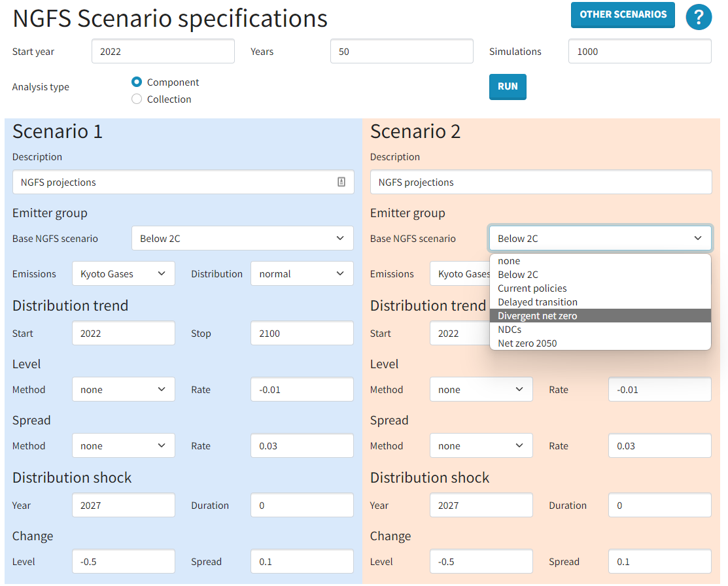Click the Stop field showing 2100
Viewport: 728px width, 586px height.
[302, 333]
